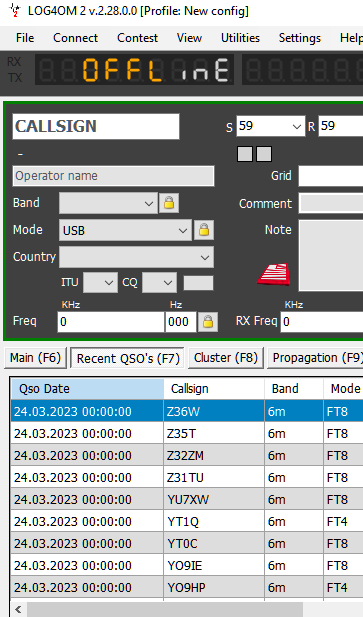Click the CALLSIGN input field
The width and height of the screenshot is (363, 617).
pos(96,126)
